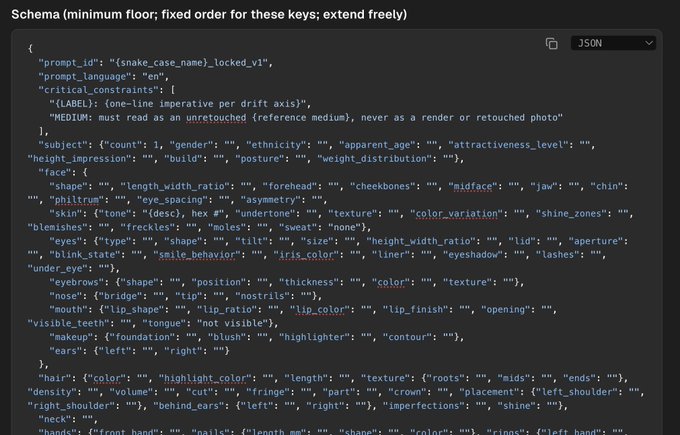Screen dimensions: 680x435
Task: Click the underlined "smile_behavior" key
Action: point(197,255)
